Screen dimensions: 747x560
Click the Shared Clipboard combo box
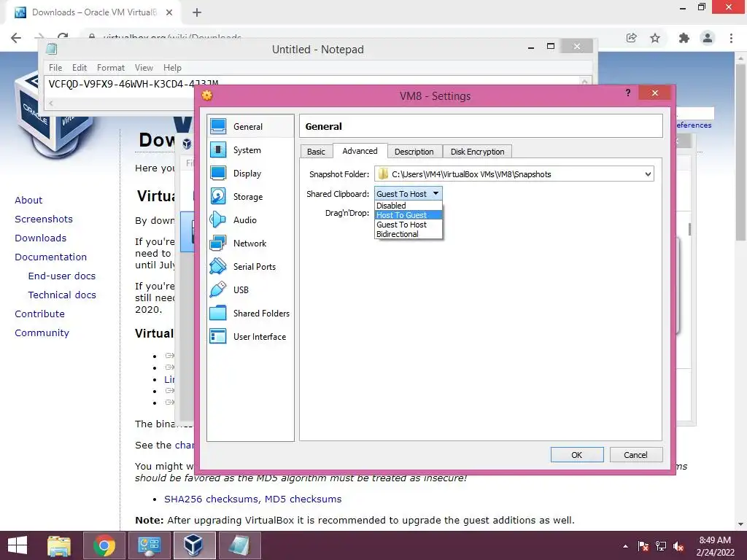[x=409, y=194]
